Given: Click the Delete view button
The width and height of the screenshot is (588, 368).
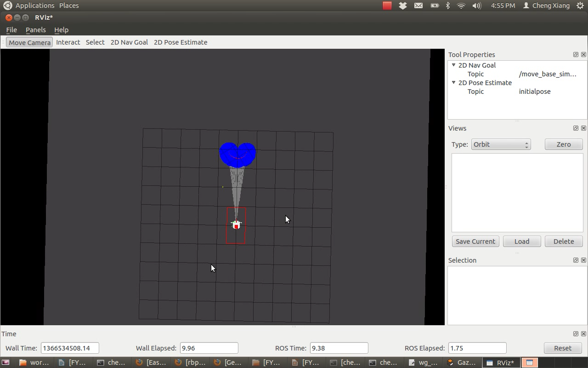Looking at the screenshot, I should point(564,241).
